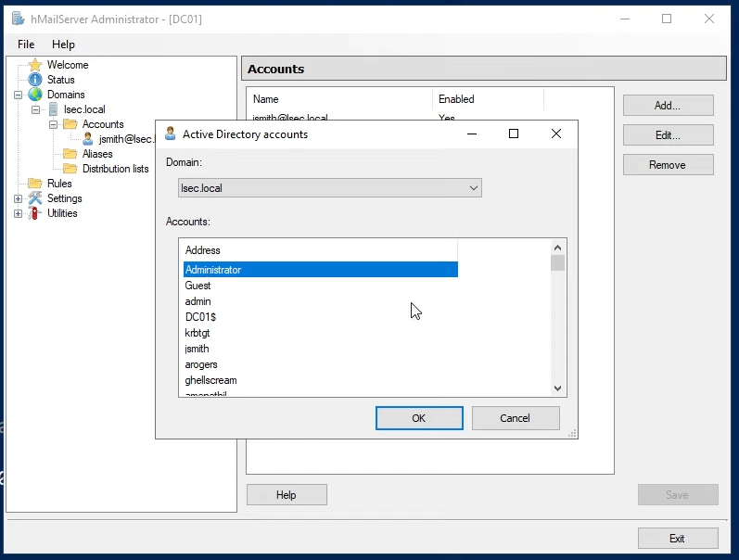Click the Settings tools icon
This screenshot has width=739, height=560.
pos(35,198)
